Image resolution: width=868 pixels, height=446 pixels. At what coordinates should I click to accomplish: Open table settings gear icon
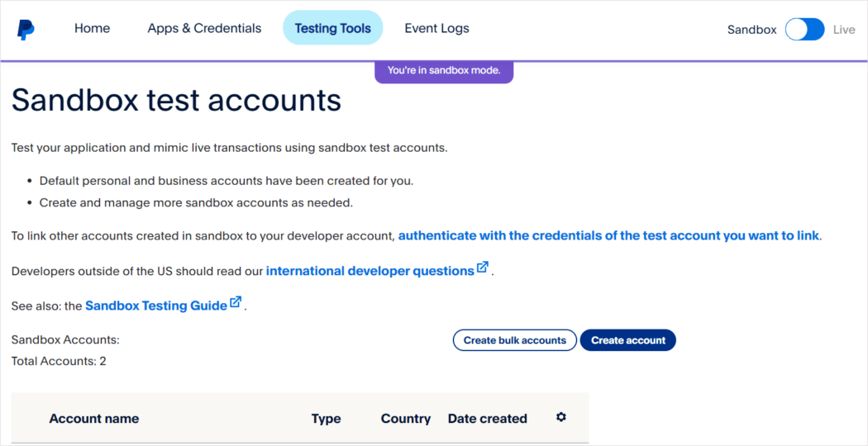[561, 417]
